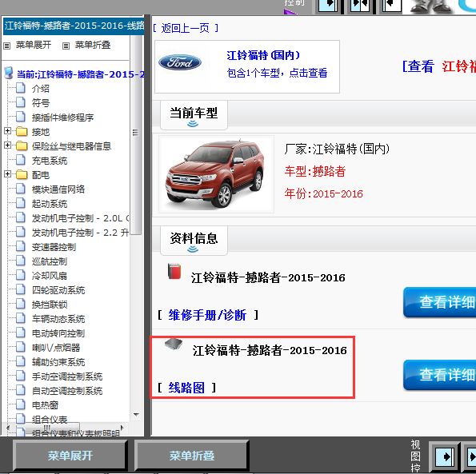Open the 自动空调控制系统 tree item
Screen dimensions: 476x474
click(x=67, y=391)
